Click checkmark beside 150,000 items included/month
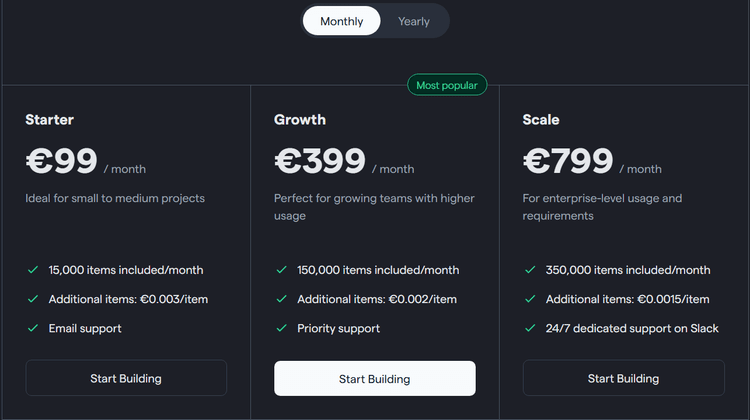The width and height of the screenshot is (750, 420). pos(281,270)
